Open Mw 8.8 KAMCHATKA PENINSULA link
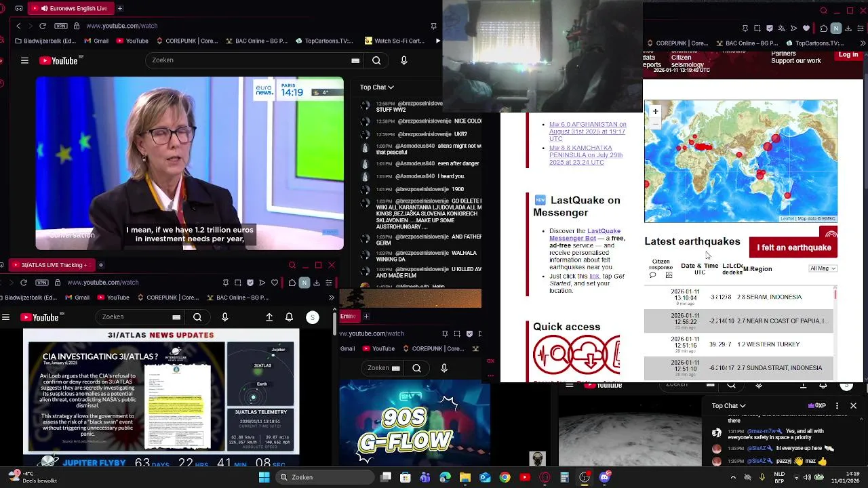This screenshot has height=488, width=868. 586,155
